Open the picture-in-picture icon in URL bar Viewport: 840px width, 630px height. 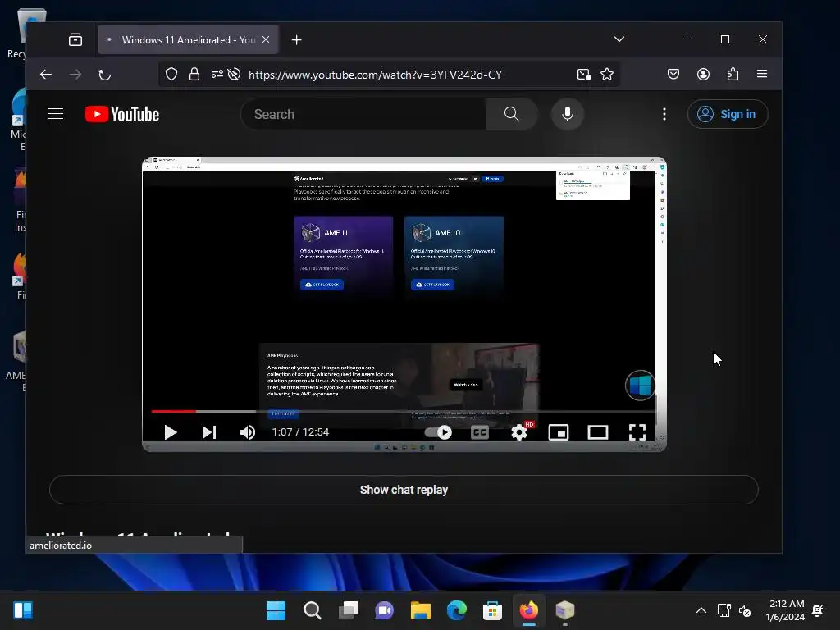[584, 74]
